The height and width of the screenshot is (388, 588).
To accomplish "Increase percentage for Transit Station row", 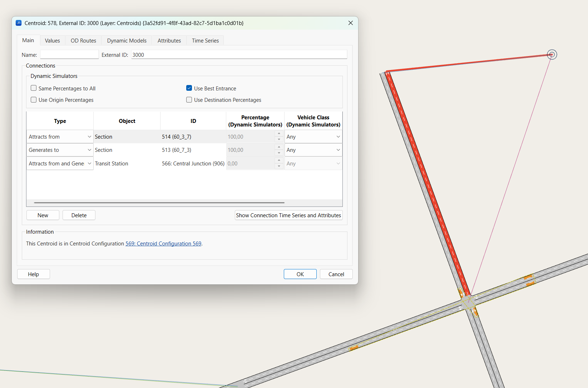I will tap(279, 160).
